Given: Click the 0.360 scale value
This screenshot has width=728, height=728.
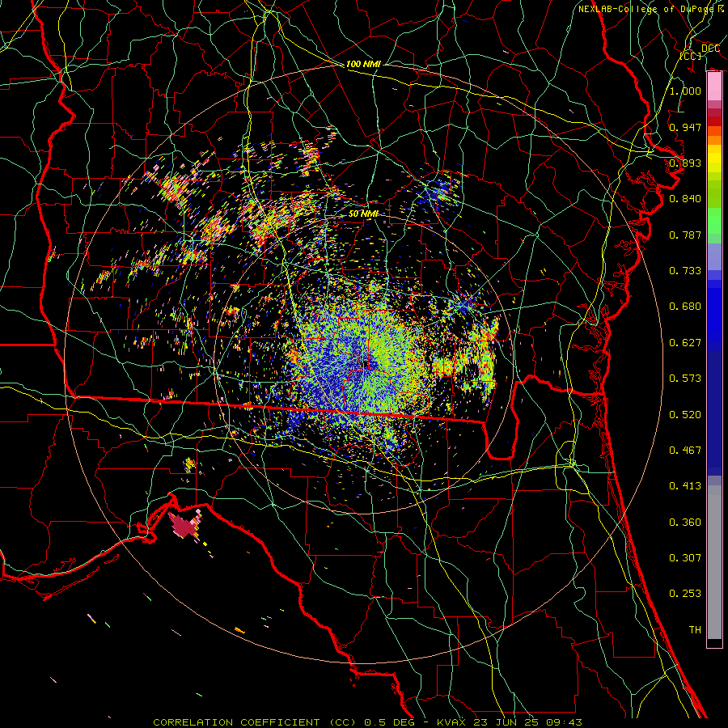Looking at the screenshot, I should [x=685, y=523].
